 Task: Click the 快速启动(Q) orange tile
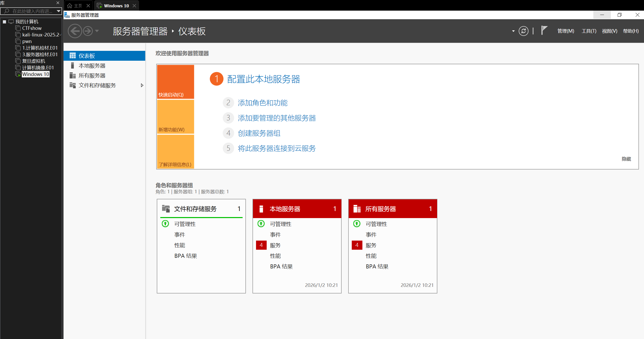click(x=175, y=82)
